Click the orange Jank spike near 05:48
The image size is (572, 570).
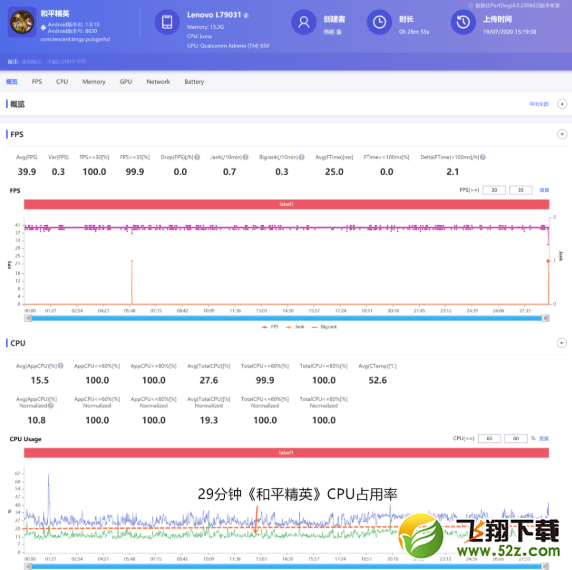[x=132, y=282]
